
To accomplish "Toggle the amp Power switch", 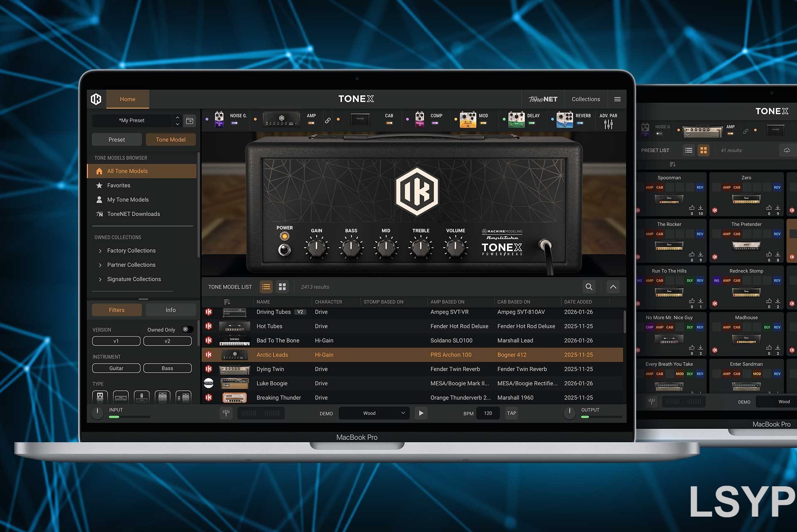I will pos(284,250).
